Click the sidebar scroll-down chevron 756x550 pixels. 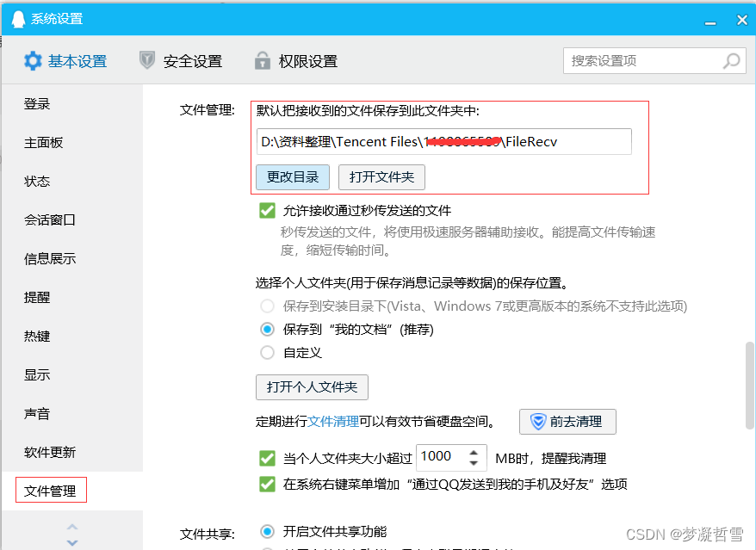tap(71, 542)
